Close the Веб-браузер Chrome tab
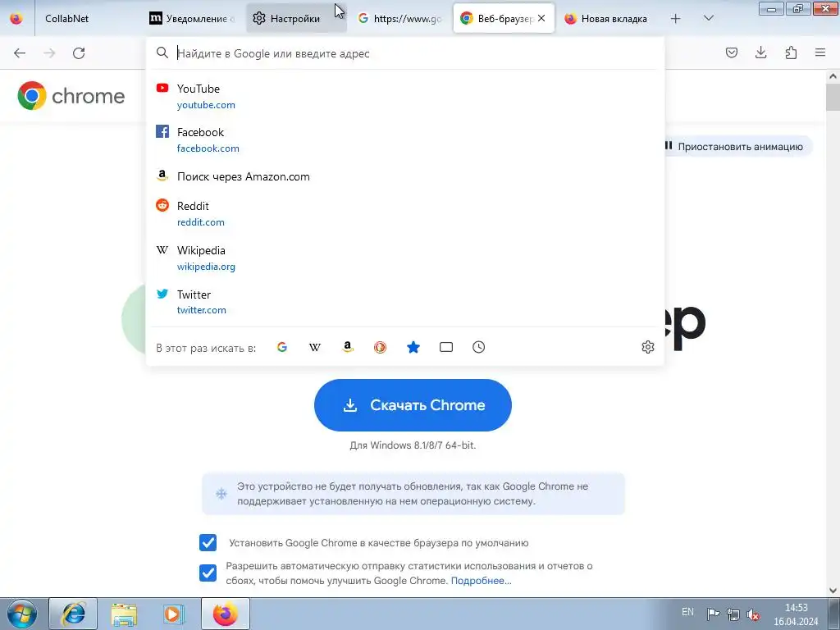Screen dimensions: 840x630 tap(541, 18)
